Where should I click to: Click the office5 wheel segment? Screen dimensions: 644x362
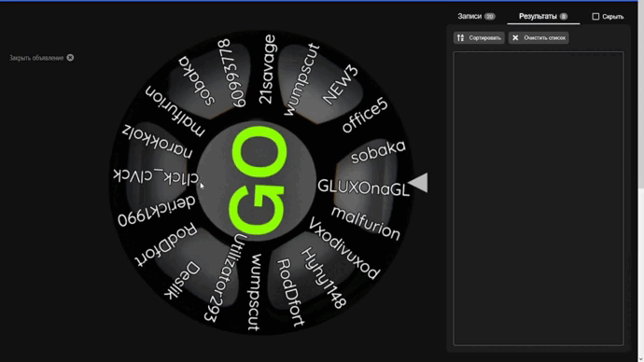[364, 116]
